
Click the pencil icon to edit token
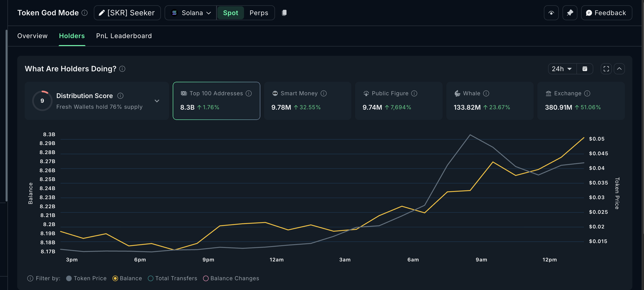[101, 13]
